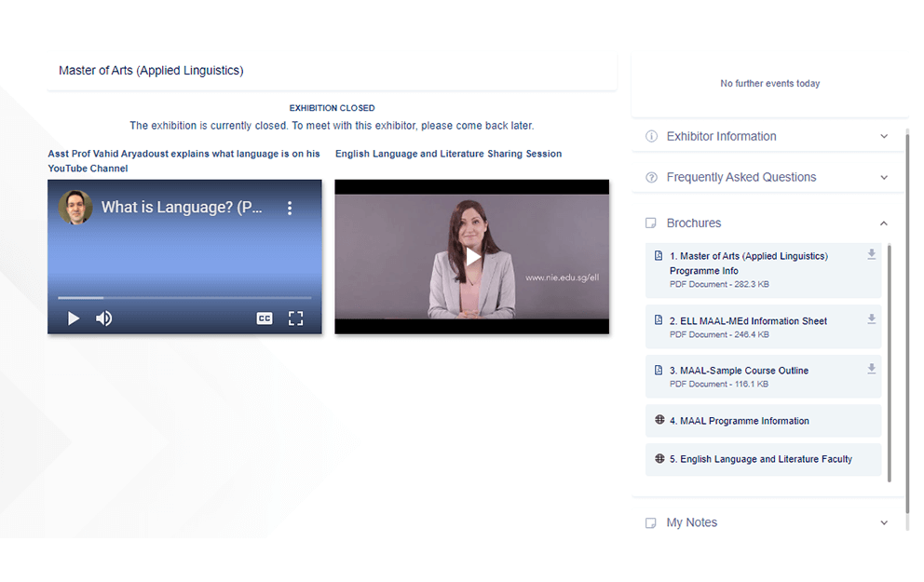Click the chevron beside My Notes
The image size is (924, 582).
point(884,523)
